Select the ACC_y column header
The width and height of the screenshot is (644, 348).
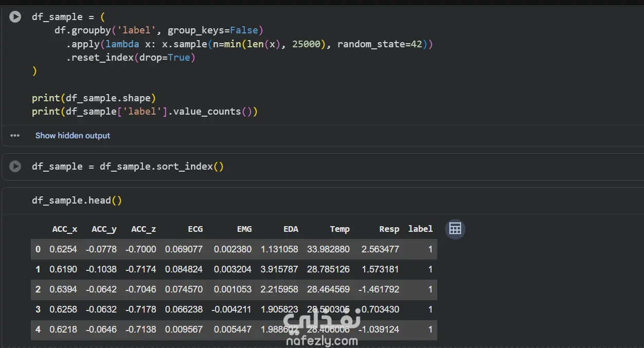[x=104, y=229]
